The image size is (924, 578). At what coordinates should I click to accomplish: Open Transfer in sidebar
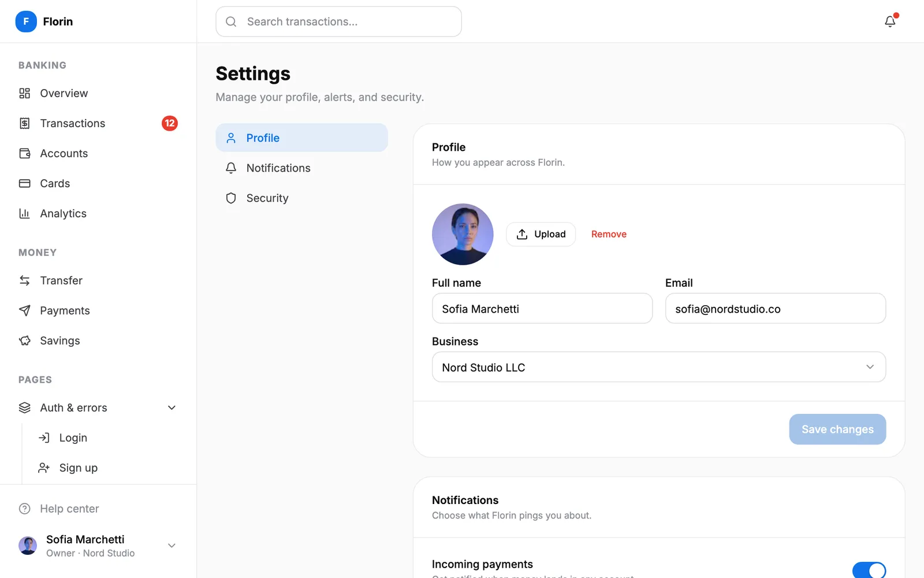tap(98, 280)
